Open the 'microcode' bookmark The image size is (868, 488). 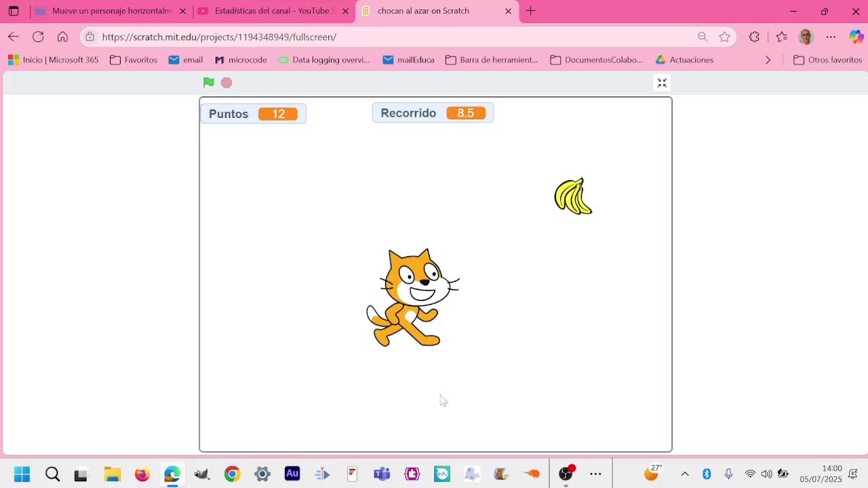(241, 60)
